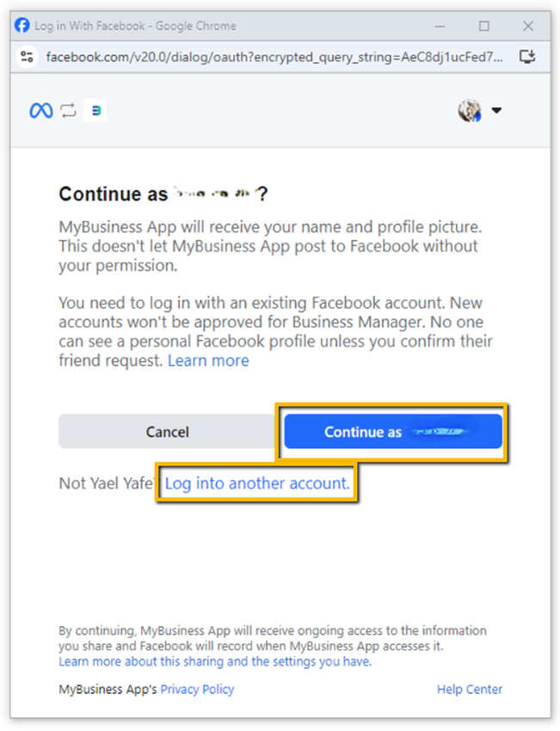
Task: Select the facebook.com URL in the address bar
Action: coord(274,57)
